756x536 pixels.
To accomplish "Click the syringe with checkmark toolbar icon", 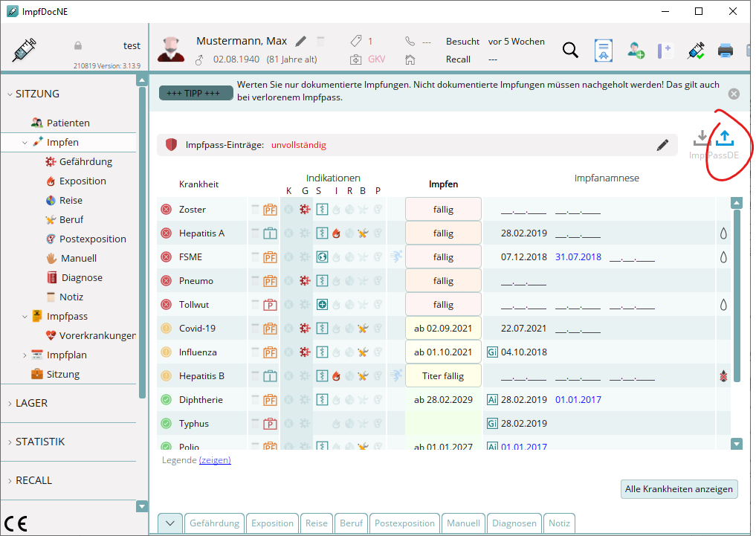I will tap(696, 50).
